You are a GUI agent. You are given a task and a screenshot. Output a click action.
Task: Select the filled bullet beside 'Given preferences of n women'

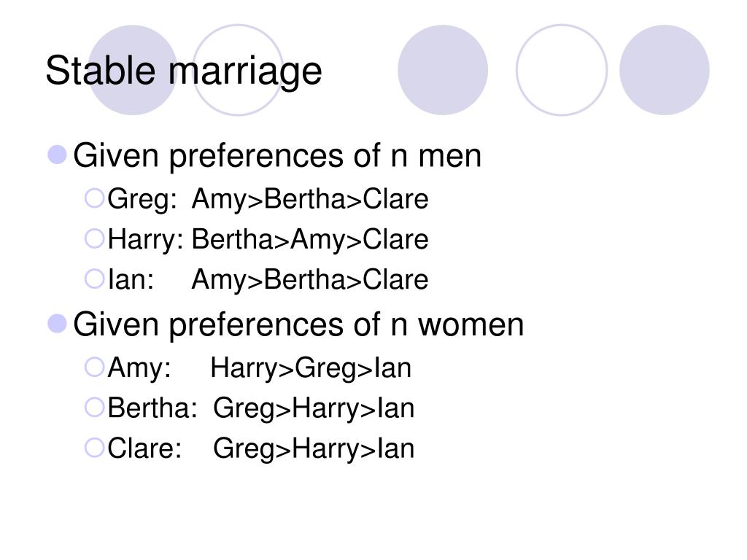(x=58, y=324)
